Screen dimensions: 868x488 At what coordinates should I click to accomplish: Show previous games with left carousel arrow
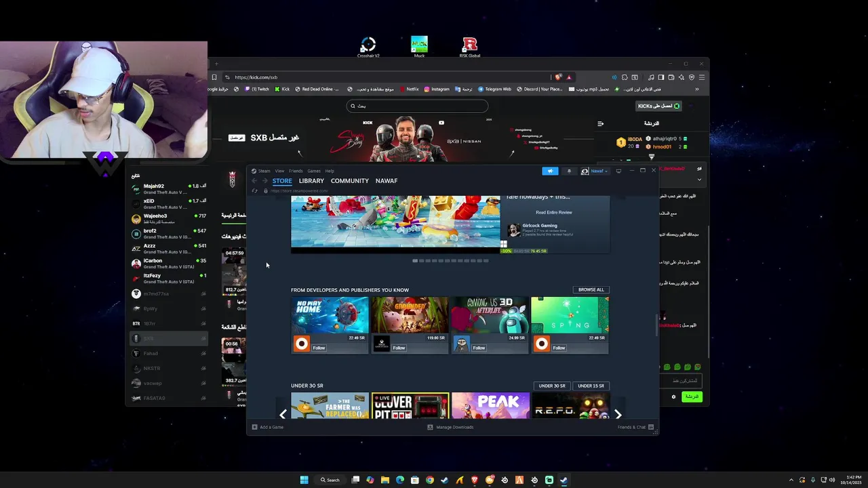point(283,415)
